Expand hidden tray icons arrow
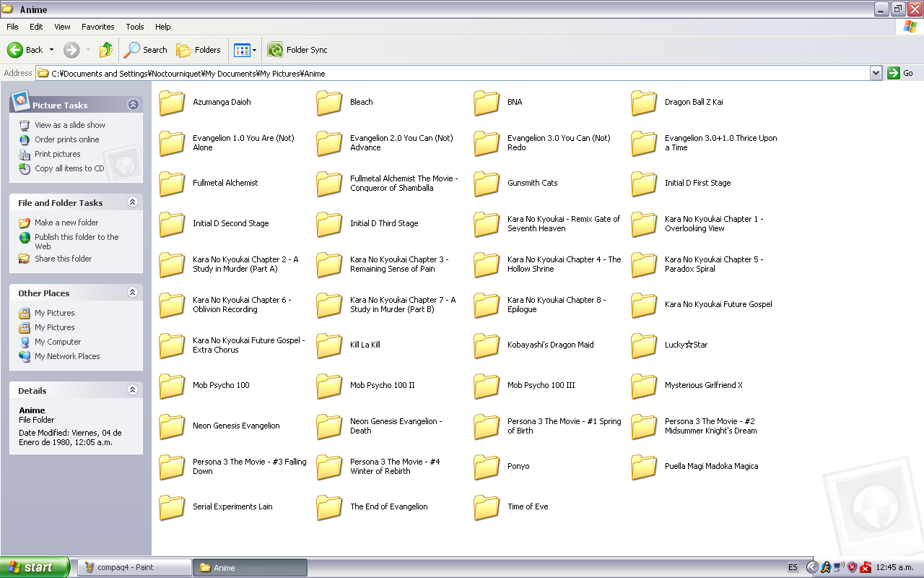 point(812,567)
